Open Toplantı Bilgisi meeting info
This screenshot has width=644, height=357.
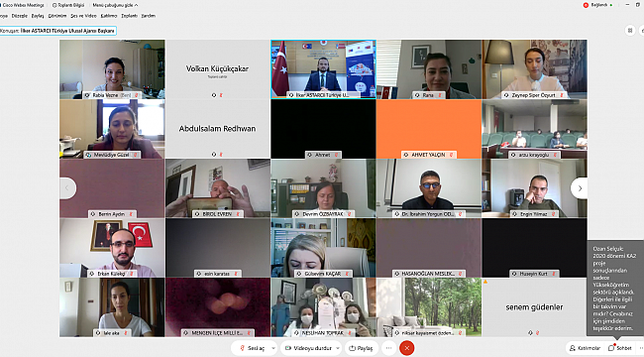click(68, 5)
